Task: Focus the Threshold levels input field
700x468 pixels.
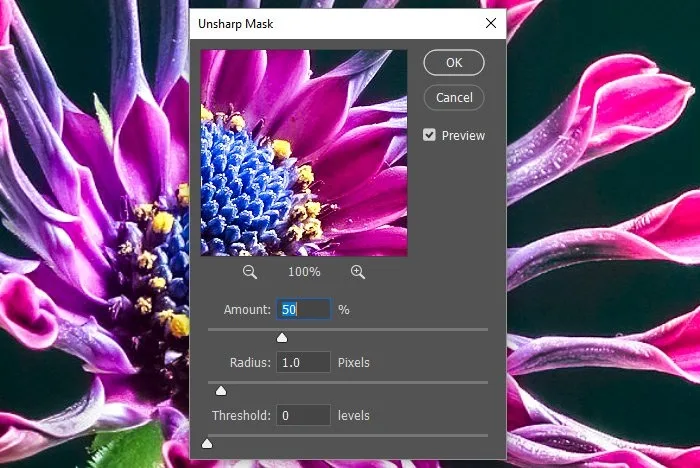Action: [x=304, y=415]
